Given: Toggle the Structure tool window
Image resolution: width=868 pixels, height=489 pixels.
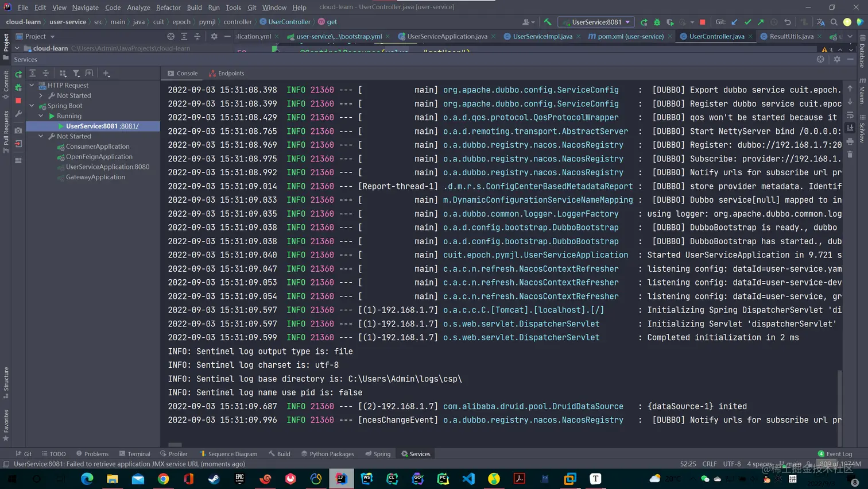Looking at the screenshot, I should tap(6, 382).
